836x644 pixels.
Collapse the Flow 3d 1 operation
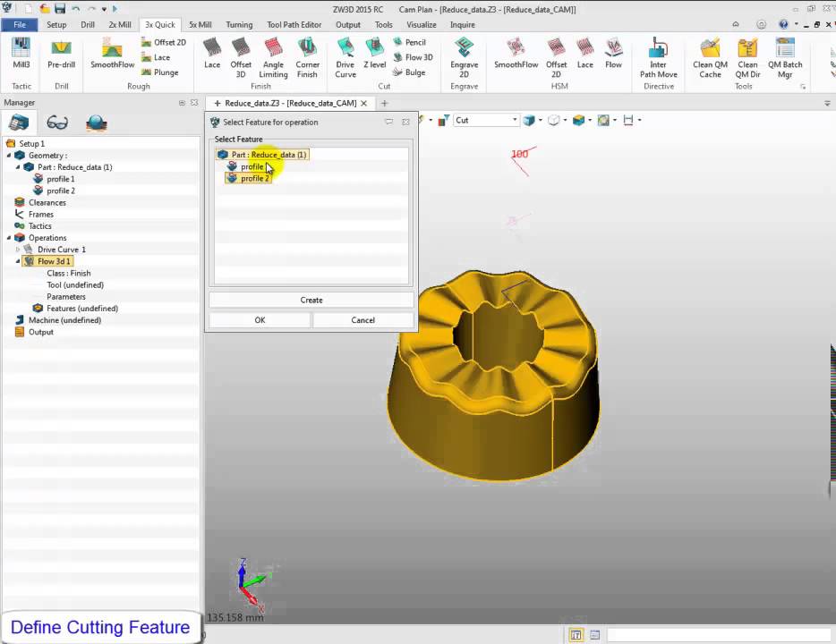[18, 261]
